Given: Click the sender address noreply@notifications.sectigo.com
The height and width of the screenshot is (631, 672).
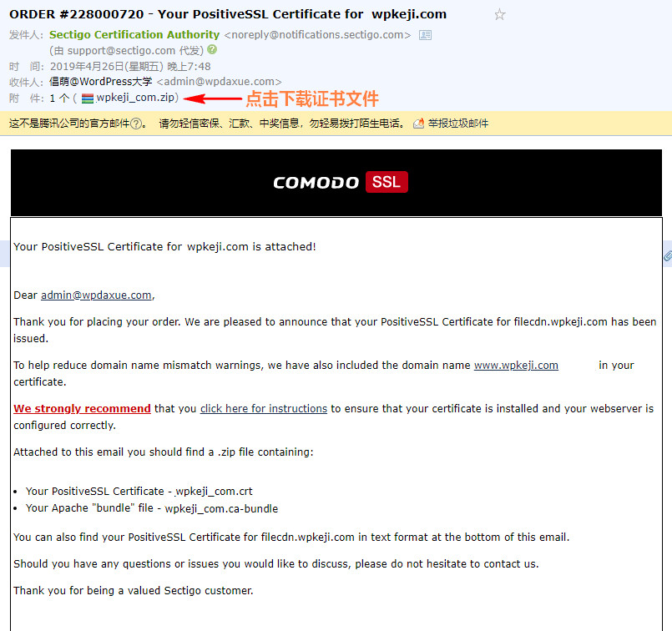Looking at the screenshot, I should (317, 35).
